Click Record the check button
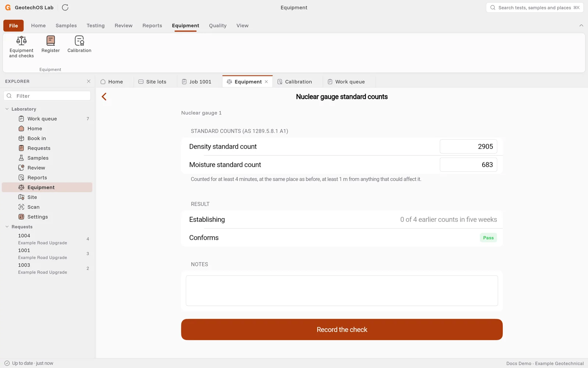 pyautogui.click(x=342, y=329)
